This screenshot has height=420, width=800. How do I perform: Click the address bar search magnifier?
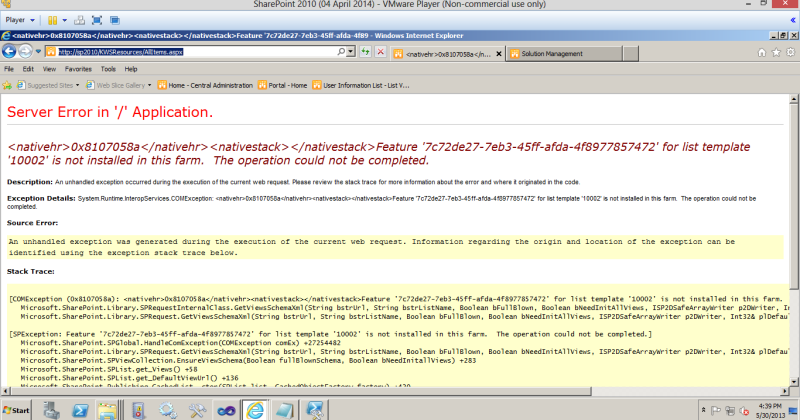click(x=341, y=52)
